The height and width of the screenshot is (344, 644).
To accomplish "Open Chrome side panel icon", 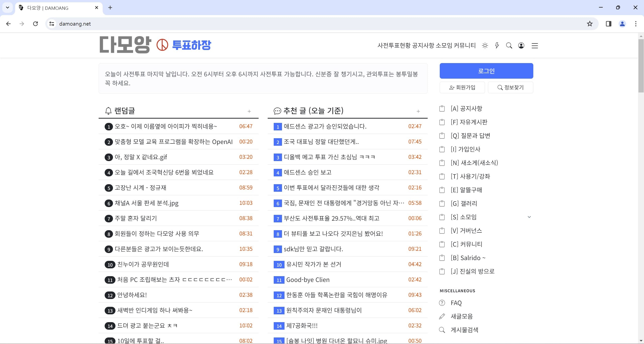I will click(609, 24).
